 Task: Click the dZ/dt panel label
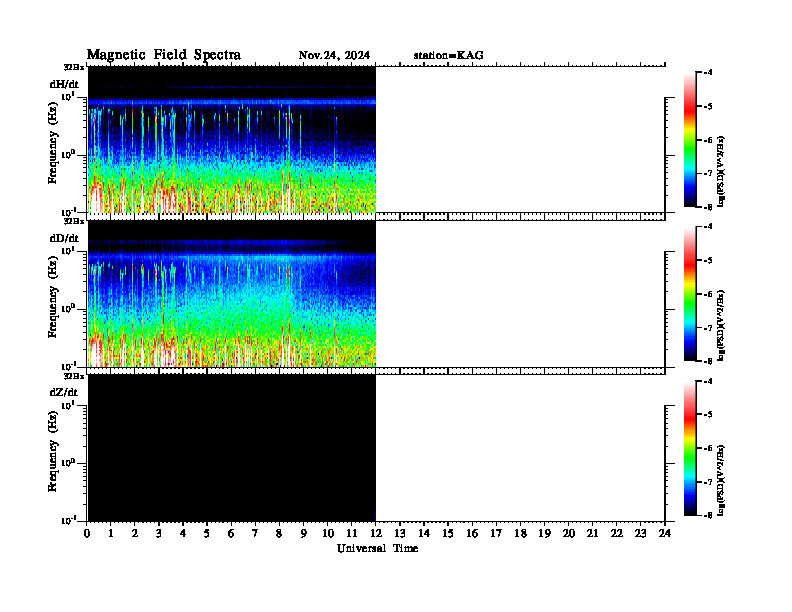[64, 392]
